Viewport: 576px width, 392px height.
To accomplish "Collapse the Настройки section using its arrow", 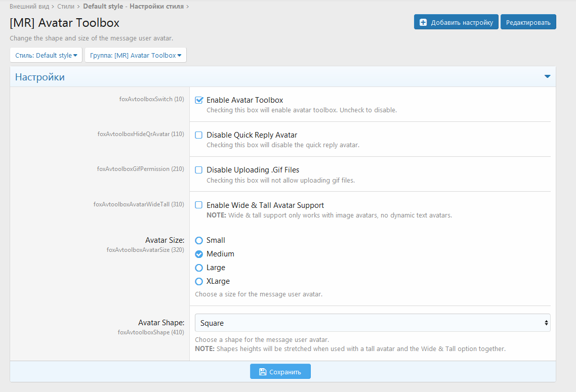I will point(547,76).
